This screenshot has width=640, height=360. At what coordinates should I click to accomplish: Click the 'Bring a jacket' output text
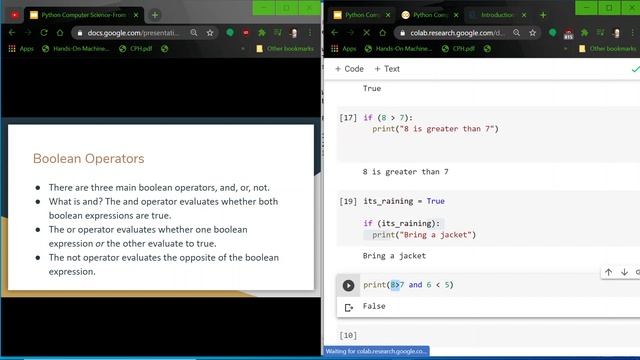[394, 256]
